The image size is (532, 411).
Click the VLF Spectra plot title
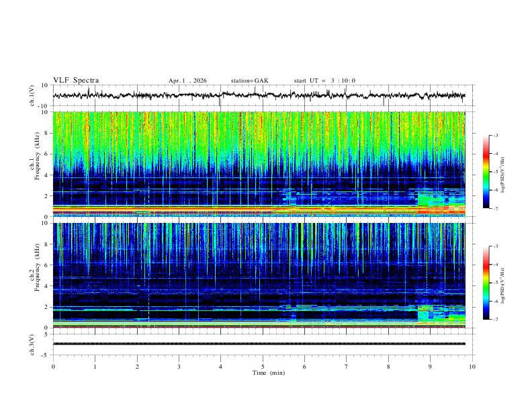pos(76,81)
